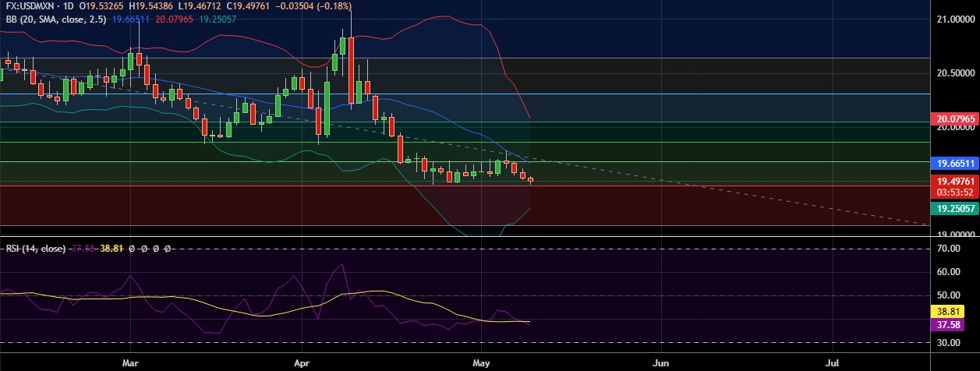Click the blue 19.66511 price tag on axis
This screenshot has height=371, width=980.
click(954, 164)
